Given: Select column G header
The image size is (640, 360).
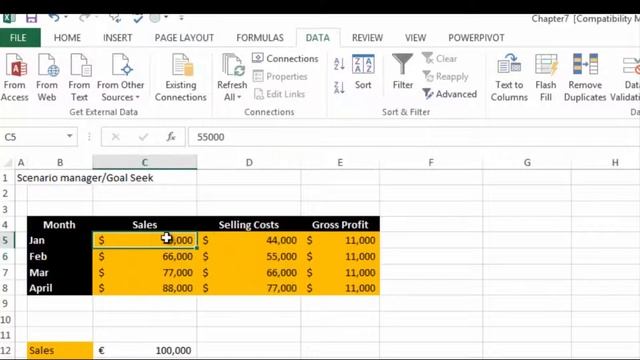Looking at the screenshot, I should 527,162.
